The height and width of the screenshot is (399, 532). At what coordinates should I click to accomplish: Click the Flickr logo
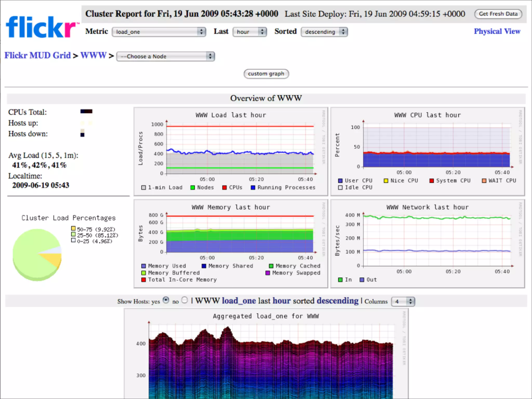(42, 27)
